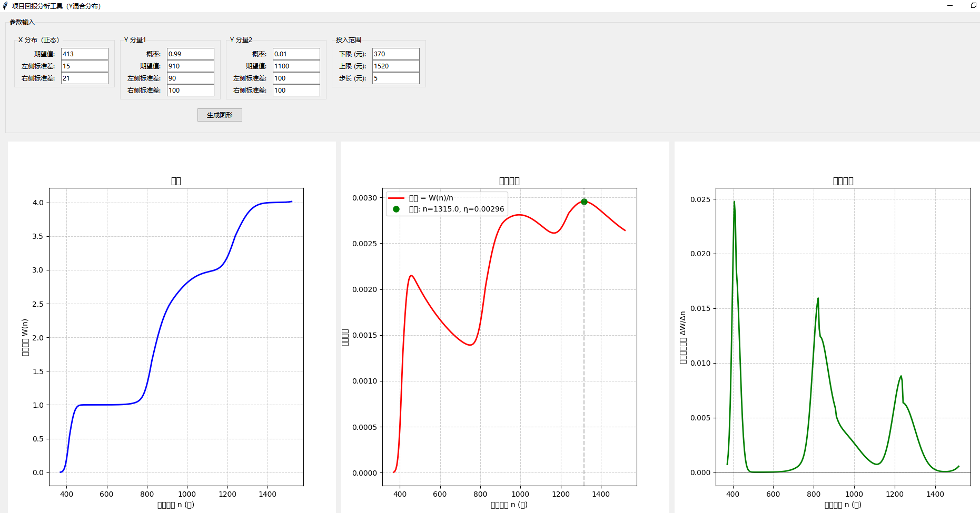Screen dimensions: 980x513
Task: Click the Y 分量1 概率 field showing 0.99
Action: click(190, 54)
